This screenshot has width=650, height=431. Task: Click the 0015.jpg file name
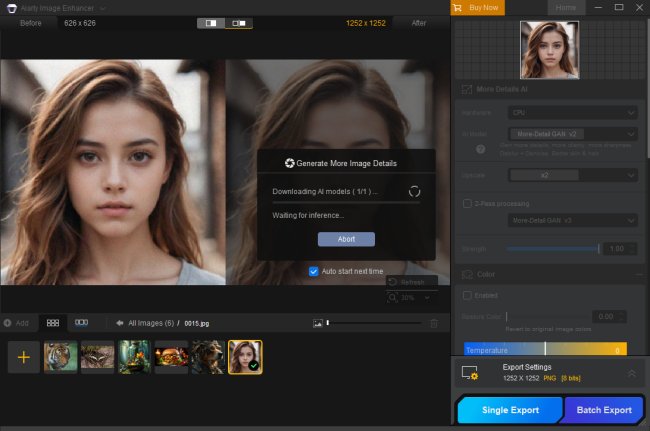pos(196,323)
